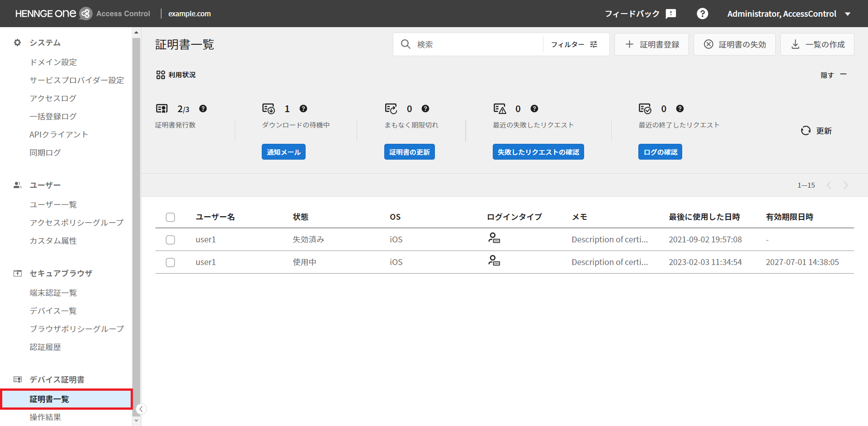
Task: Click the 証明書の失効 button
Action: (735, 44)
